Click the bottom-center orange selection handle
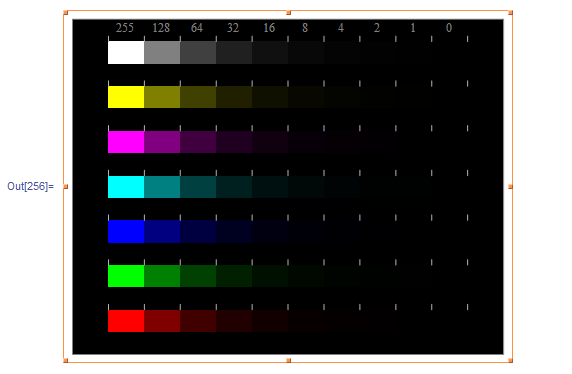Image resolution: width=572 pixels, height=374 pixels. point(289,360)
